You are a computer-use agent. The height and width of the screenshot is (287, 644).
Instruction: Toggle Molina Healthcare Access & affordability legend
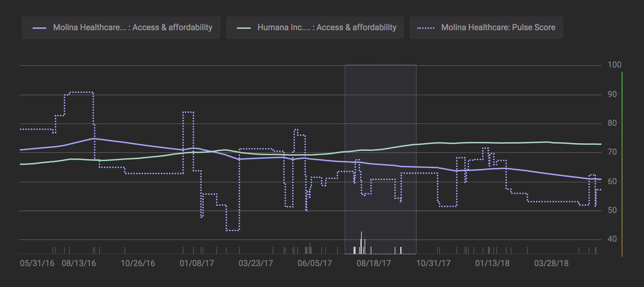tap(121, 28)
